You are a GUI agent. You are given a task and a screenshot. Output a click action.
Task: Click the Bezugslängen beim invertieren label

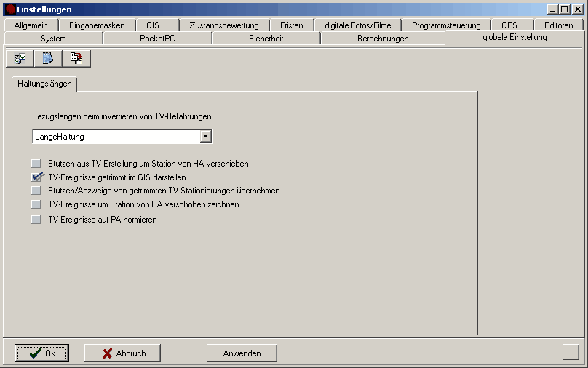[122, 116]
